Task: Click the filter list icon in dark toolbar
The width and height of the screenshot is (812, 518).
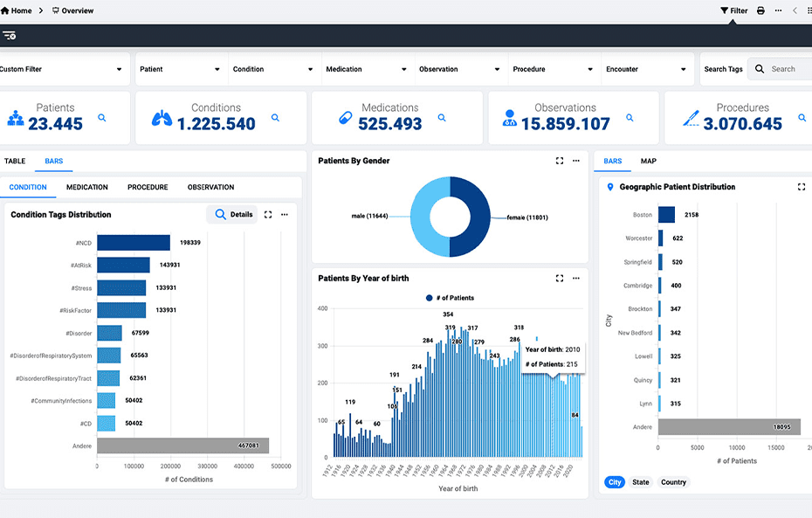Action: pos(10,36)
